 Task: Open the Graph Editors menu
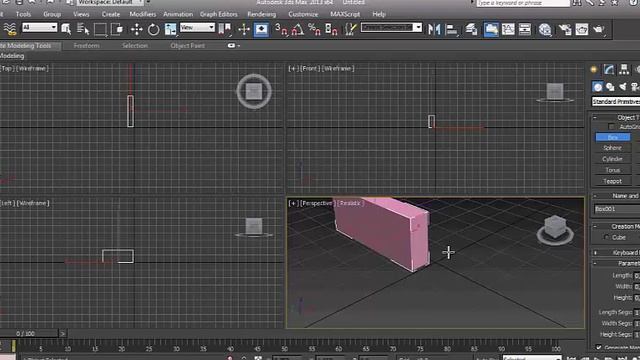click(219, 14)
